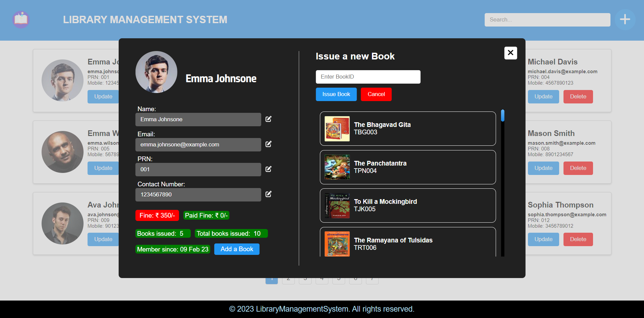Update Mason Smith's member record

click(x=543, y=168)
